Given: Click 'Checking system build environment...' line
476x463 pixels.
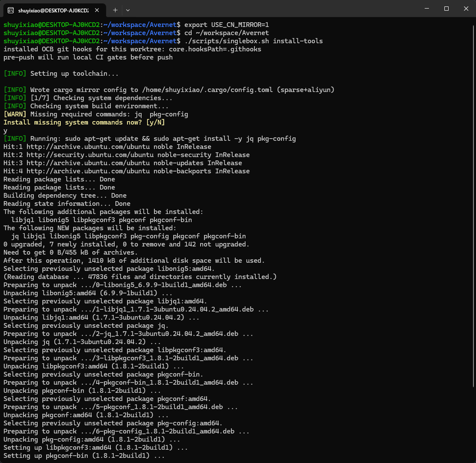Looking at the screenshot, I should [x=86, y=106].
